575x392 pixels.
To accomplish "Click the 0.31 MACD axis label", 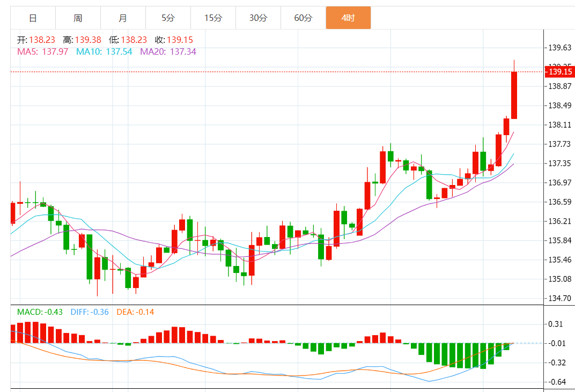I will click(x=556, y=324).
